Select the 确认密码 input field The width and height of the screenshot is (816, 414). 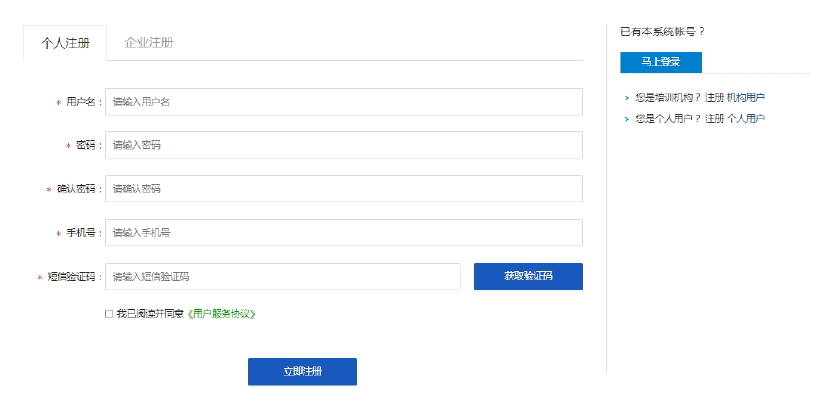[343, 189]
